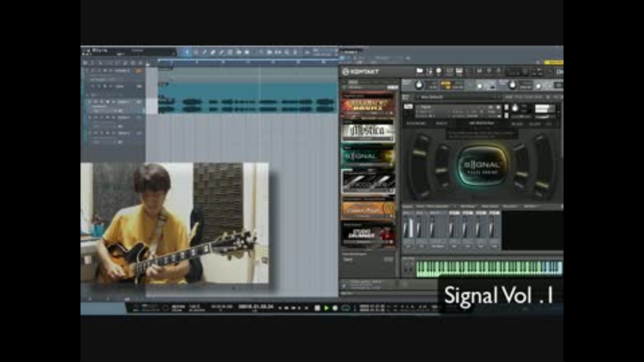This screenshot has height=362, width=644.
Task: Click Kontakt master volume knob
Action: click(419, 85)
